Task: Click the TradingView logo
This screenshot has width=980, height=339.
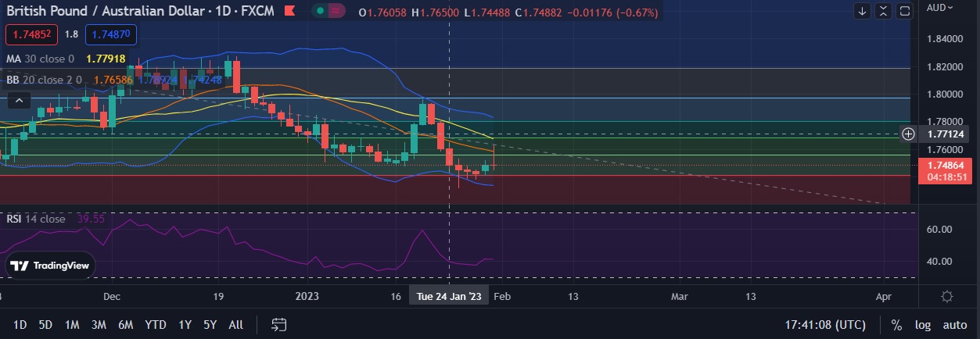Action: click(51, 266)
